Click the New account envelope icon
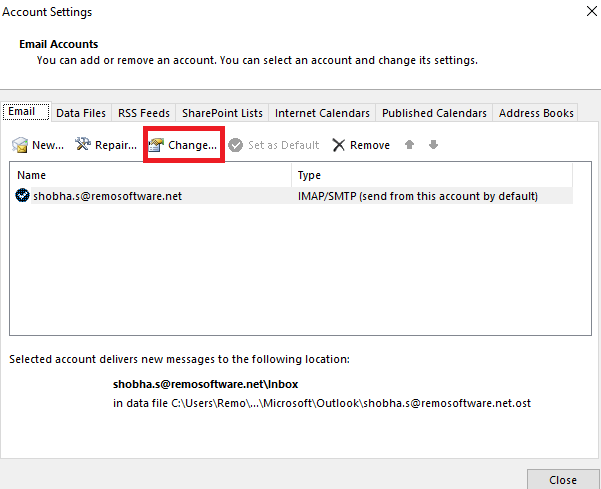 coord(20,145)
